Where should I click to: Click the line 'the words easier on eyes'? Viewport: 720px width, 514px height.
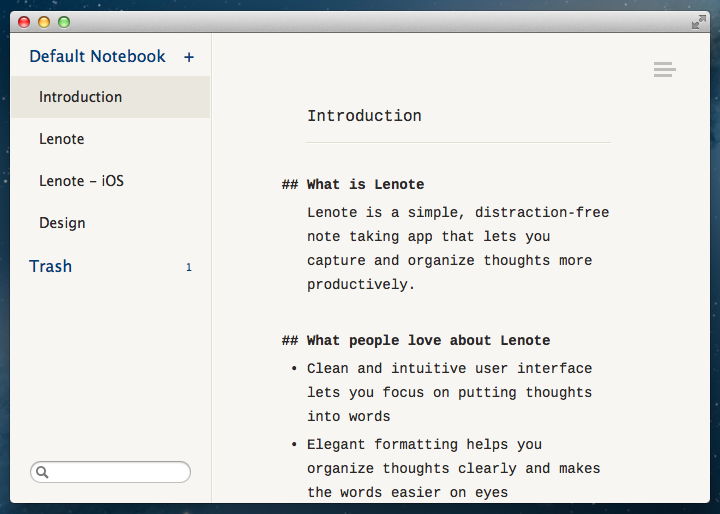coord(407,492)
